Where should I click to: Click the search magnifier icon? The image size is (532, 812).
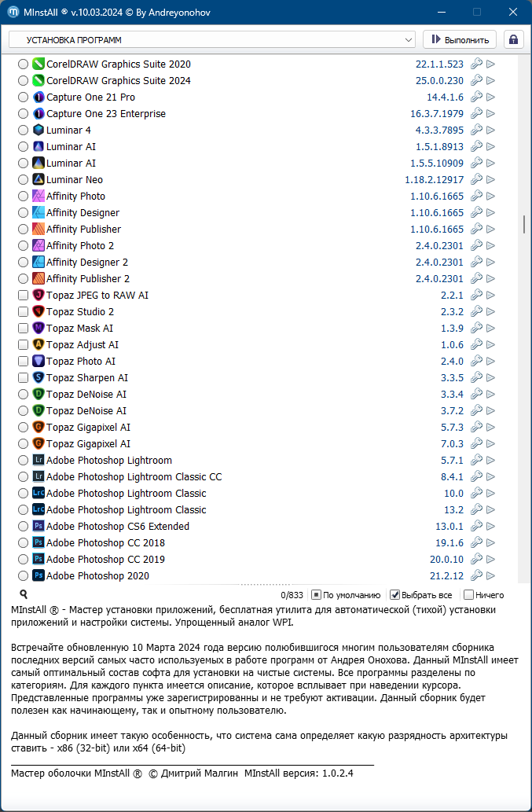point(24,595)
